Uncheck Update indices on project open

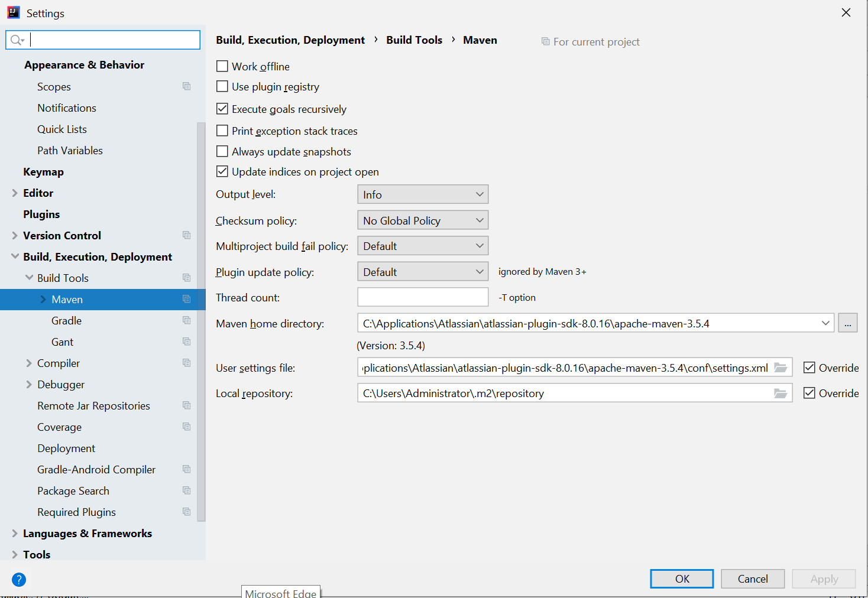click(x=222, y=171)
